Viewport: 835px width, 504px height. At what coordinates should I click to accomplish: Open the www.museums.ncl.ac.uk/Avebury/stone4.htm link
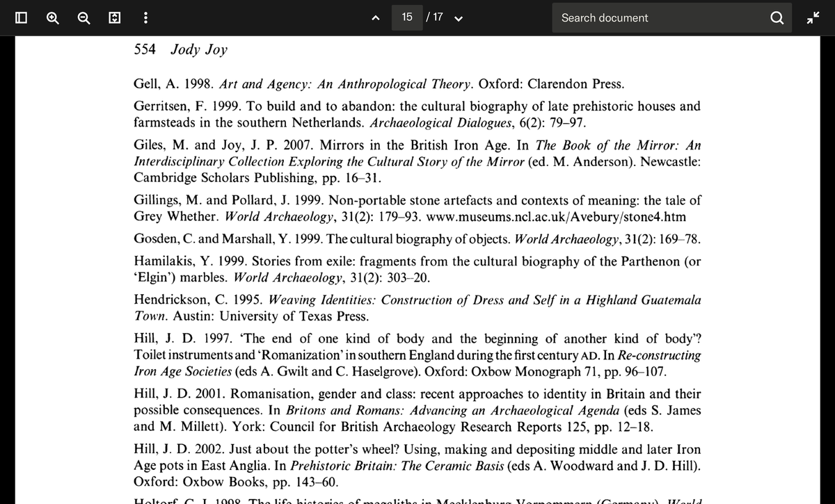[556, 216]
